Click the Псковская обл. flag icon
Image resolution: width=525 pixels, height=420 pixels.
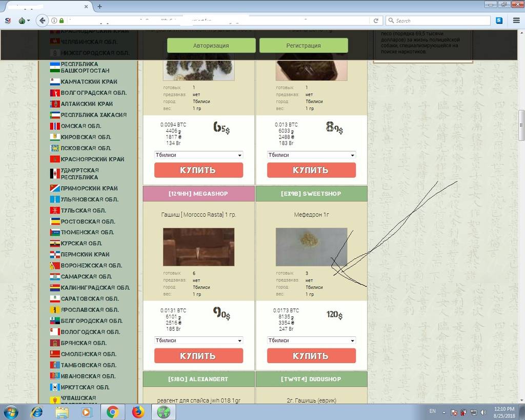pyautogui.click(x=55, y=148)
